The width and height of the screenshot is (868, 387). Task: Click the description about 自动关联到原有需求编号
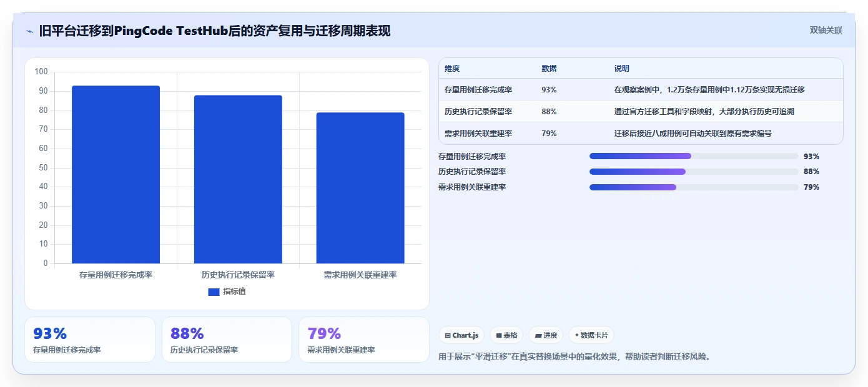pos(693,134)
